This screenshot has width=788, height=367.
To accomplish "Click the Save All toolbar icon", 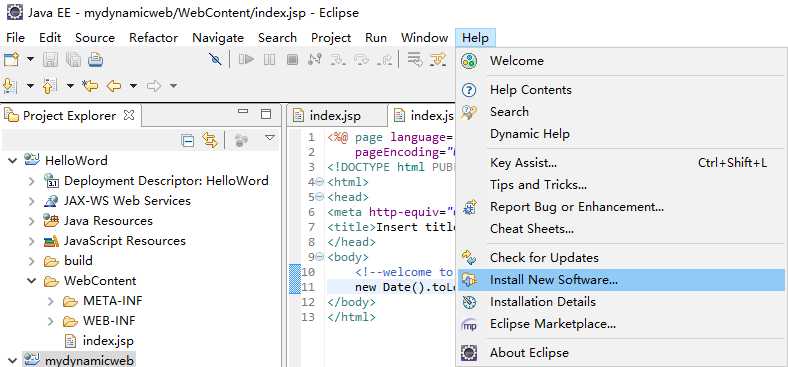I will [x=73, y=60].
